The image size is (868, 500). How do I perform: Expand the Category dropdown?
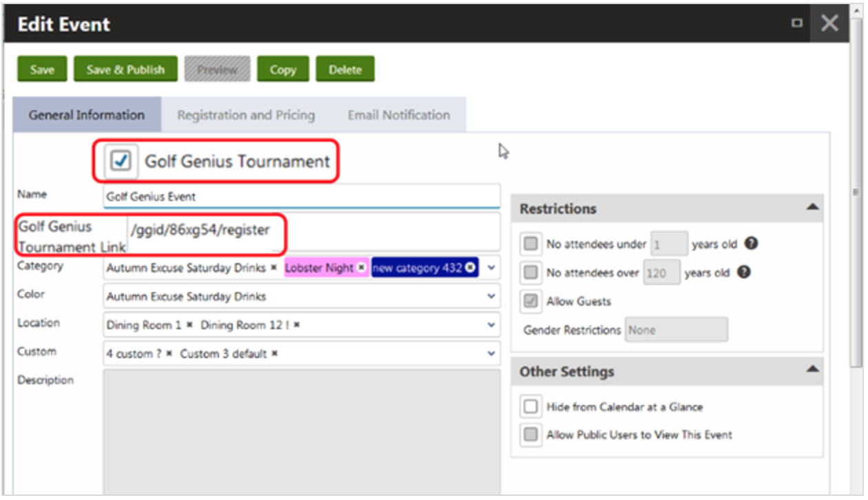coord(491,268)
